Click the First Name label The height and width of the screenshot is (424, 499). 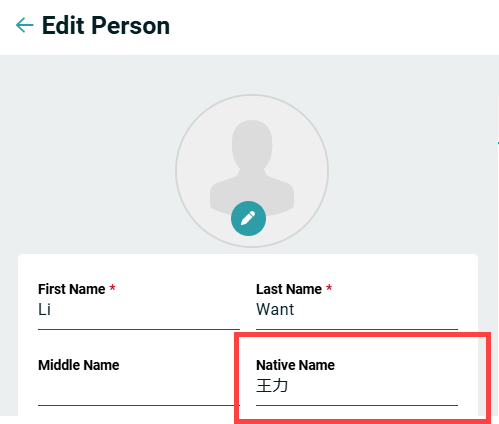(x=72, y=289)
